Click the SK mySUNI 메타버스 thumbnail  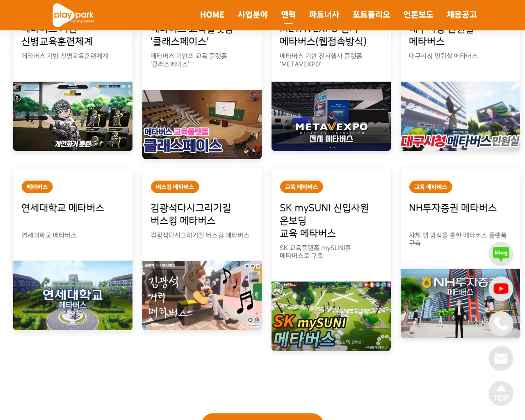click(331, 316)
